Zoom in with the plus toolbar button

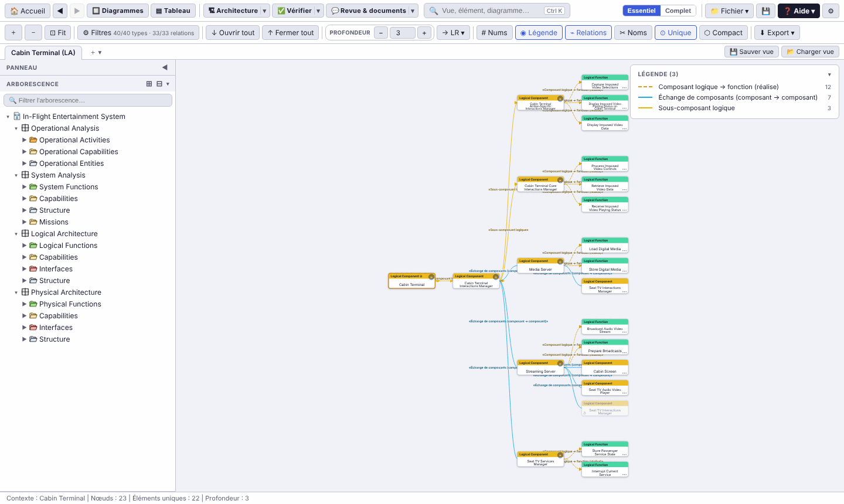[13, 33]
